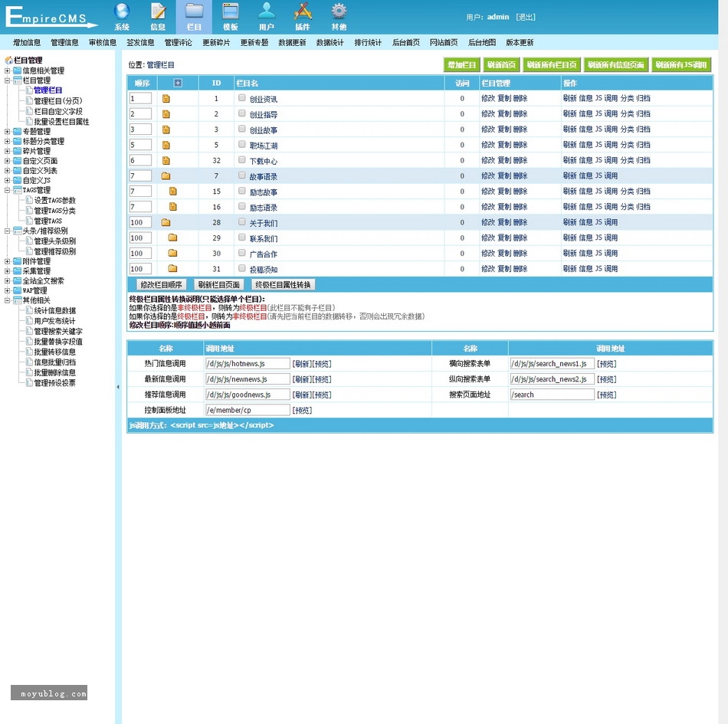Screen dimensions: 728x724
Task: Click the folder icon in the 关于我们 row
Action: (166, 222)
